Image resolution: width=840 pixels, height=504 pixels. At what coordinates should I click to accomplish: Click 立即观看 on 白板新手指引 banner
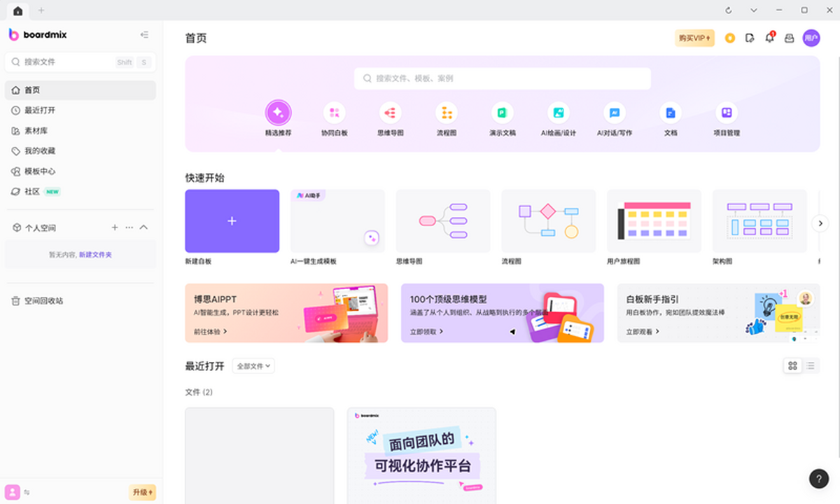643,332
